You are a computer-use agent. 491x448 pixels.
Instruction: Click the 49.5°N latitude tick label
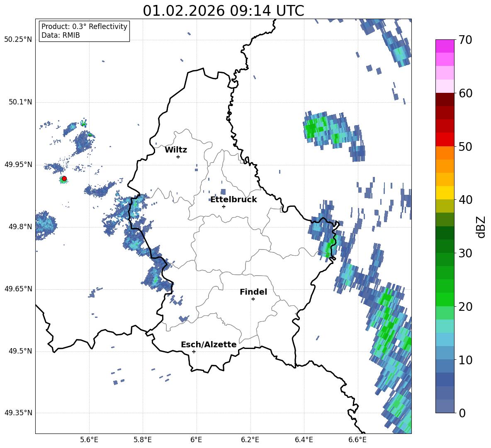point(20,351)
